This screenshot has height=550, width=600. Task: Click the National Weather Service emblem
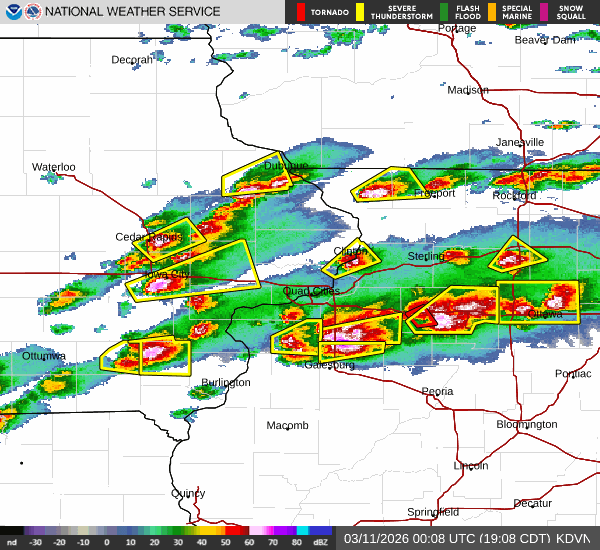[x=34, y=12]
